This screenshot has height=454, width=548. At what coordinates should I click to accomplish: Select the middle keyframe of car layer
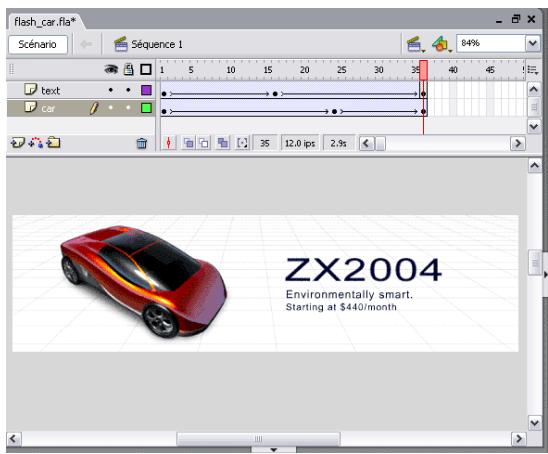334,111
